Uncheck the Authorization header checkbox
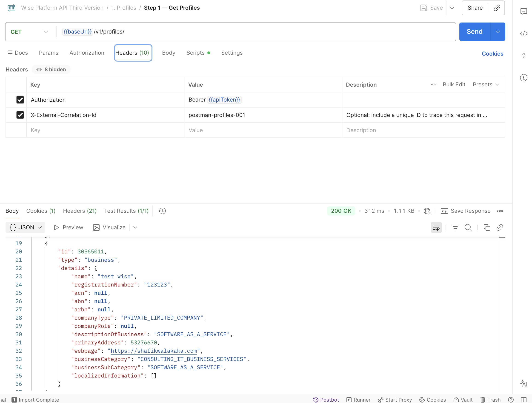 [x=20, y=100]
